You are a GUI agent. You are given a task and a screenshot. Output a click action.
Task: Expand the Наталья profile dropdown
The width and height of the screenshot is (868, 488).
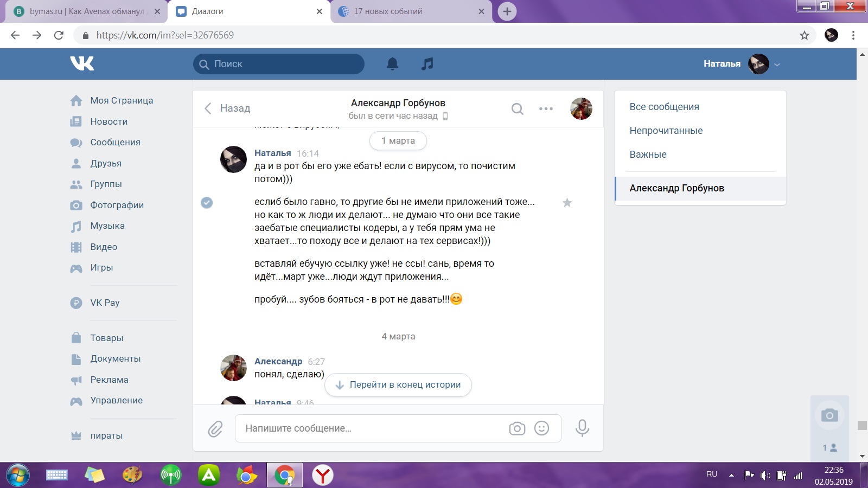click(x=777, y=64)
